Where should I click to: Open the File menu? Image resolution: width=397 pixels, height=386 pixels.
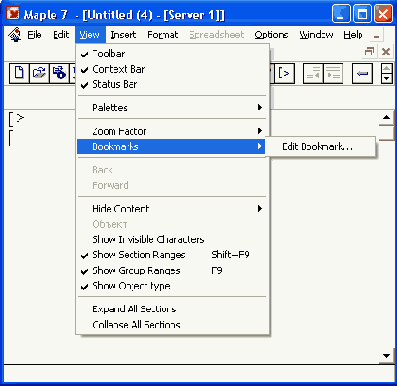coord(34,35)
